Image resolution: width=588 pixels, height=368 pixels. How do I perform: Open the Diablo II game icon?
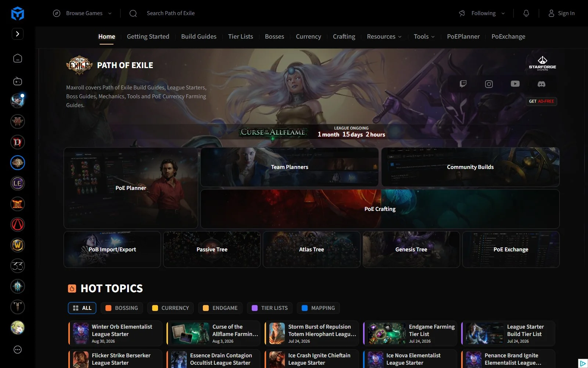pos(18,204)
